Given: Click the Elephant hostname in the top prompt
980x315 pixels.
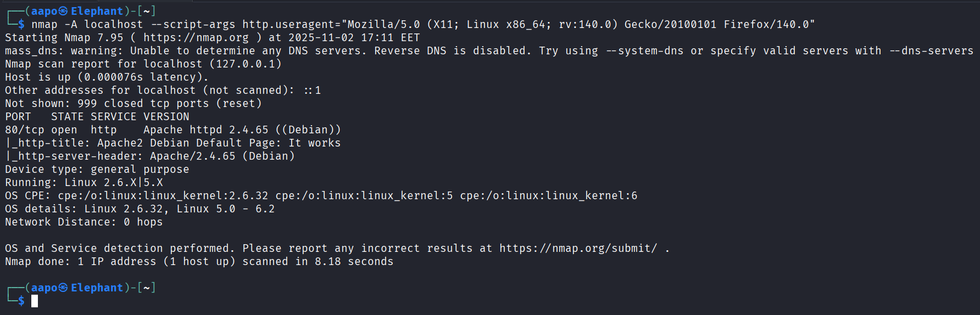Looking at the screenshot, I should point(97,11).
